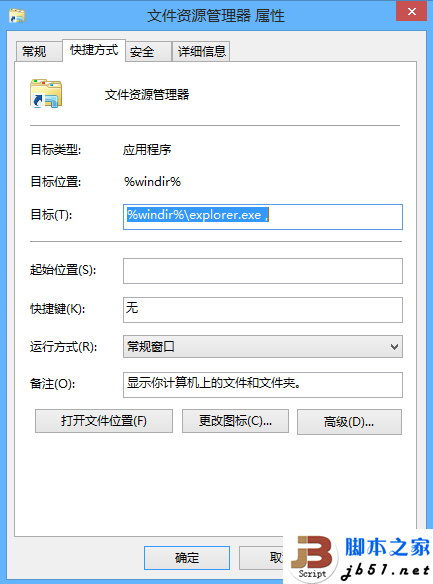Image resolution: width=433 pixels, height=584 pixels.
Task: Expand the 运行方式 combo box
Action: coord(263,347)
